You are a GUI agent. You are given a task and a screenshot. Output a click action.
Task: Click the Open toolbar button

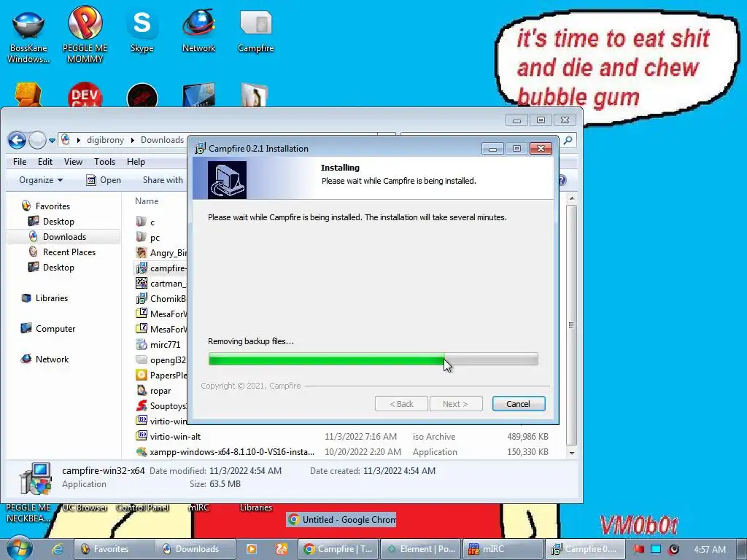(x=104, y=180)
